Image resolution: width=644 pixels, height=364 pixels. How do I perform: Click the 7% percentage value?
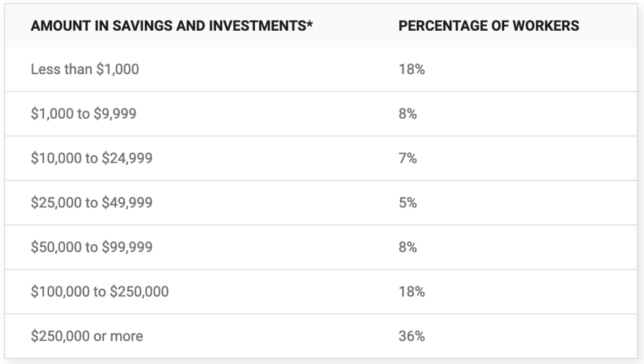408,158
